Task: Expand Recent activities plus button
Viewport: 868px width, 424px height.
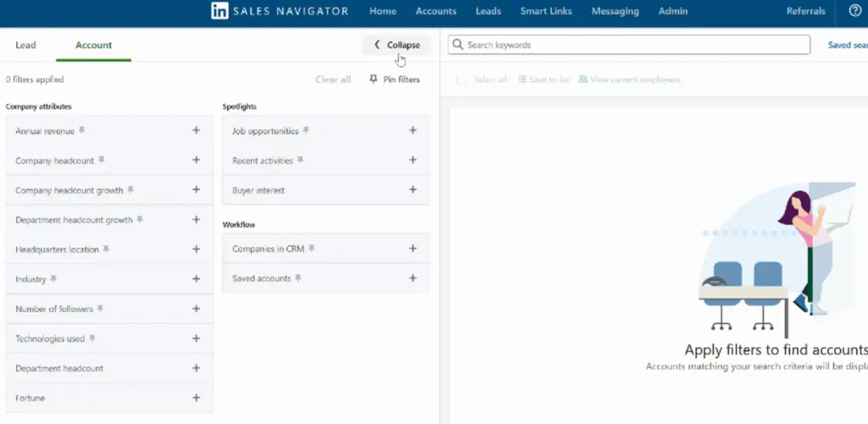Action: 413,160
